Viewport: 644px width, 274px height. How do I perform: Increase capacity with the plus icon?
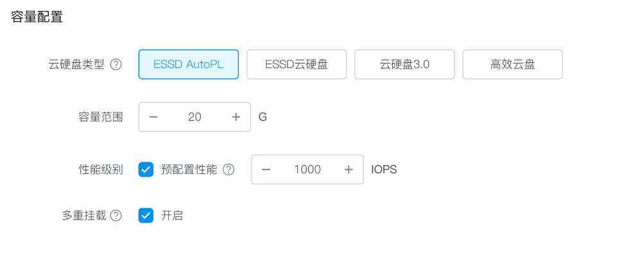coord(236,117)
